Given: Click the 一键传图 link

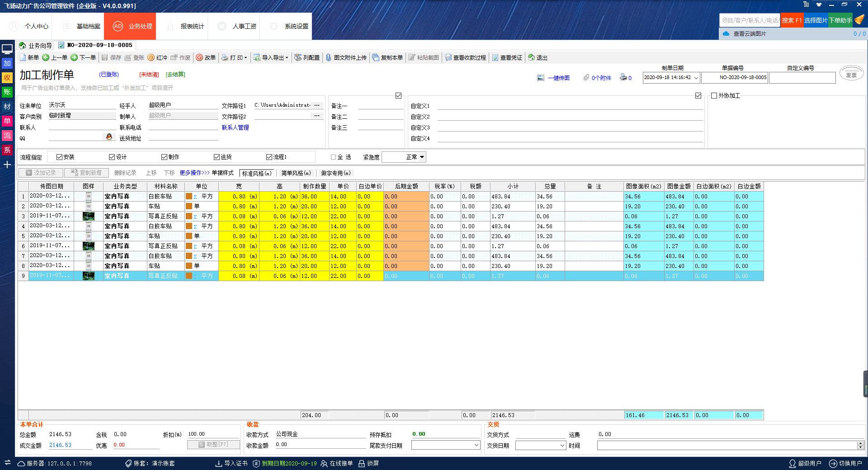Looking at the screenshot, I should point(558,78).
